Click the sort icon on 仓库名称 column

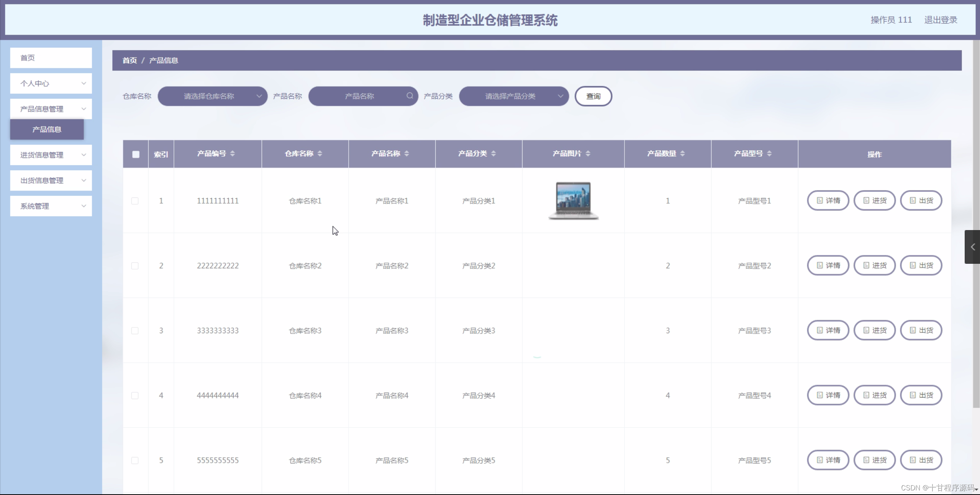click(321, 153)
